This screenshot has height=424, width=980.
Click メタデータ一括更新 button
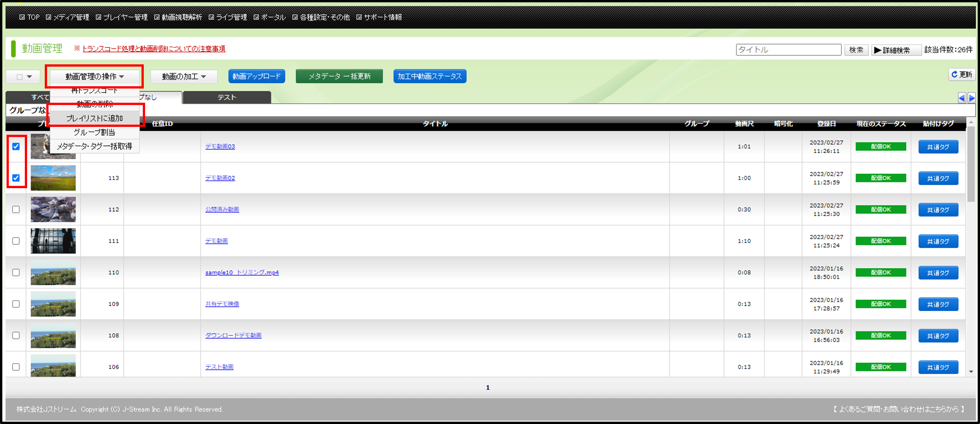(x=339, y=76)
